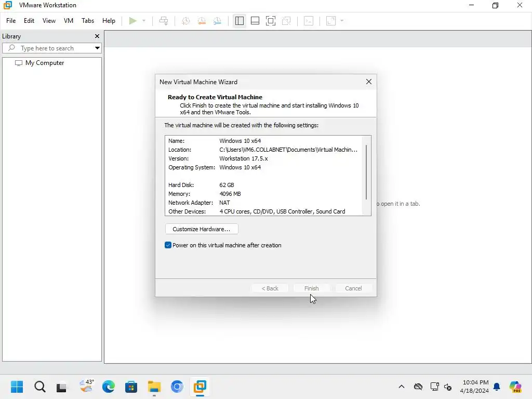Click the Back button in wizard
This screenshot has height=399, width=532.
270,288
